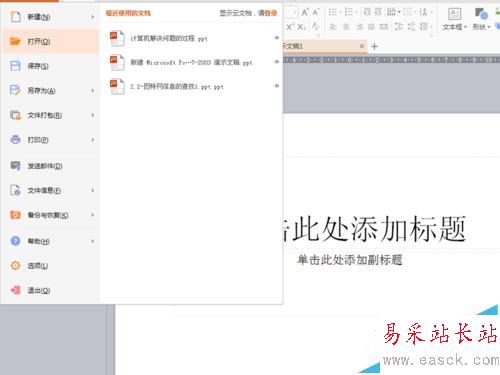
Task: Open 选项(L) options settings
Action: (x=50, y=266)
